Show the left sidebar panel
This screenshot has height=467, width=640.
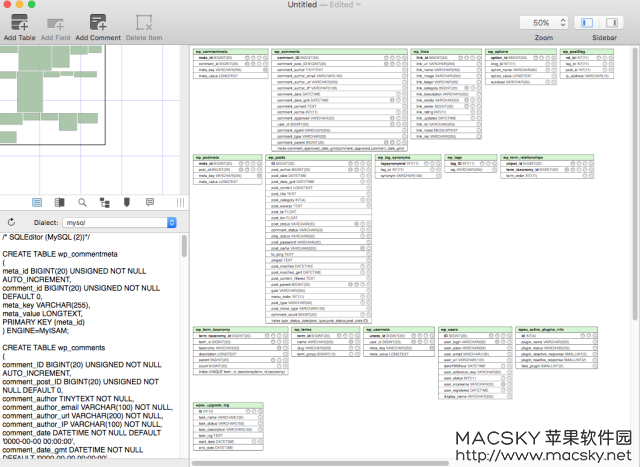click(x=587, y=23)
